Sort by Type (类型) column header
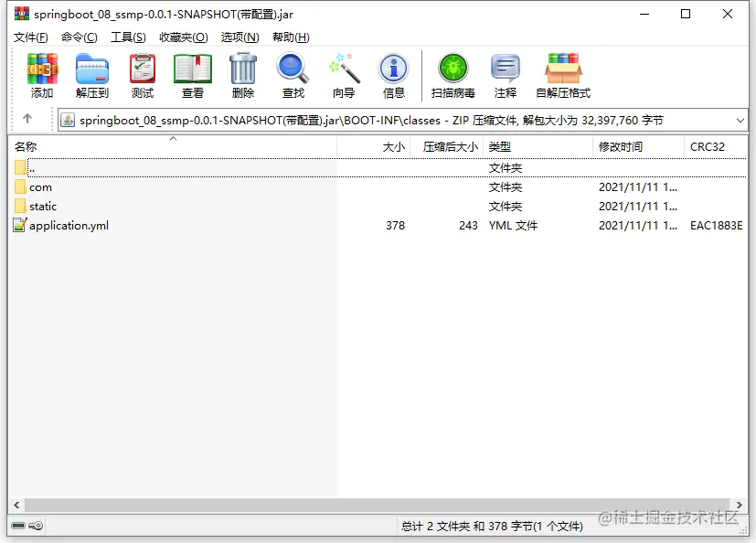This screenshot has width=756, height=543. pos(538,146)
